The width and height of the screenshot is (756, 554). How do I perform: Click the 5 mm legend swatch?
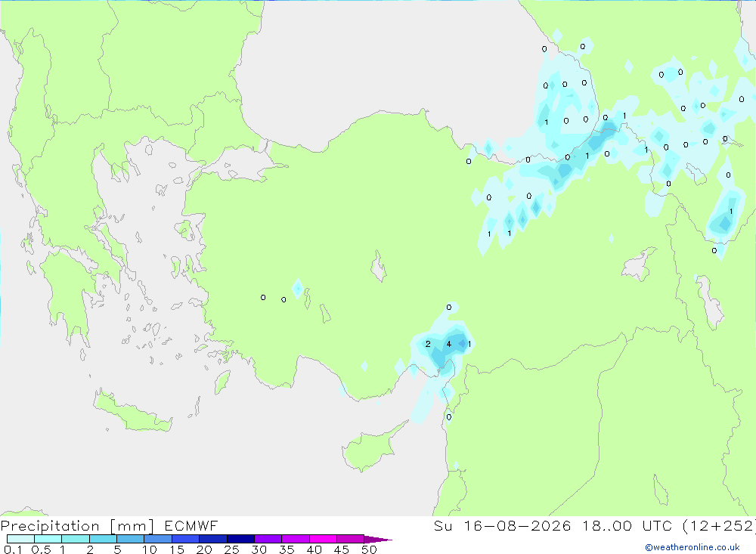131,539
